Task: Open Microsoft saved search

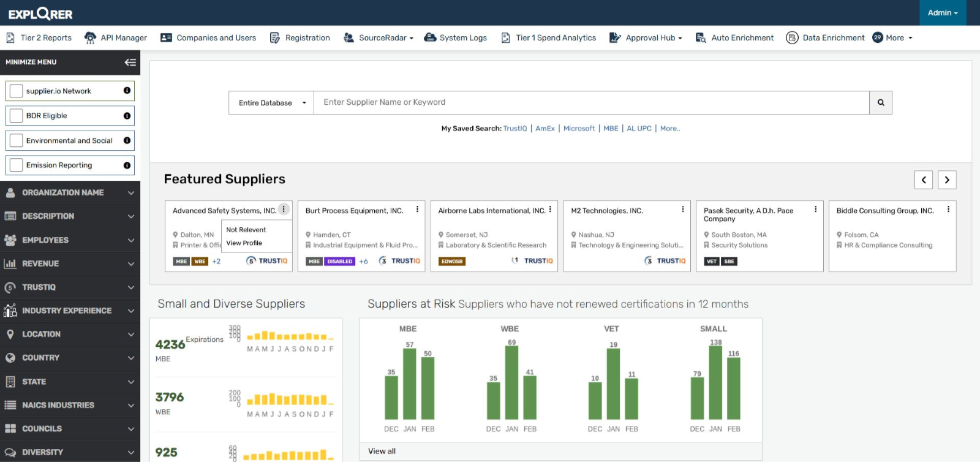Action: pyautogui.click(x=579, y=129)
